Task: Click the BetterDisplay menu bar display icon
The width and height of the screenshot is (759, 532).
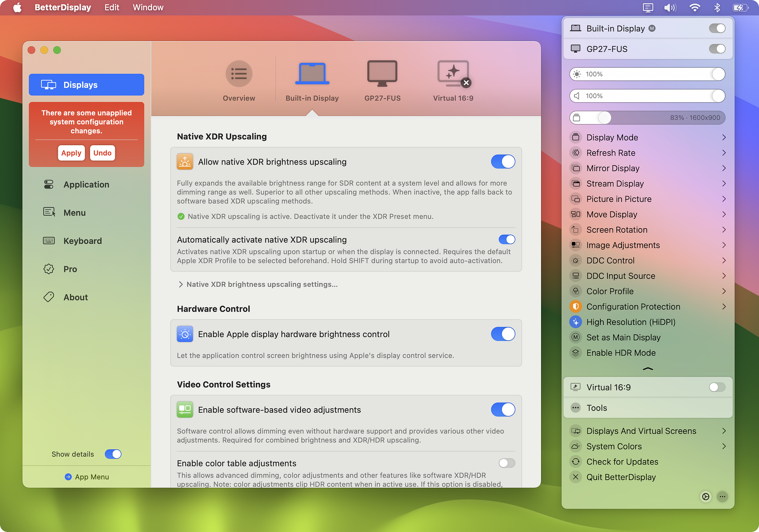Action: point(648,7)
